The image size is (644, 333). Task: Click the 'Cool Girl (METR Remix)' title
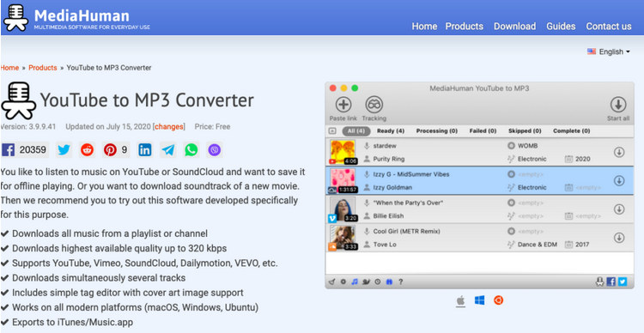click(x=406, y=231)
